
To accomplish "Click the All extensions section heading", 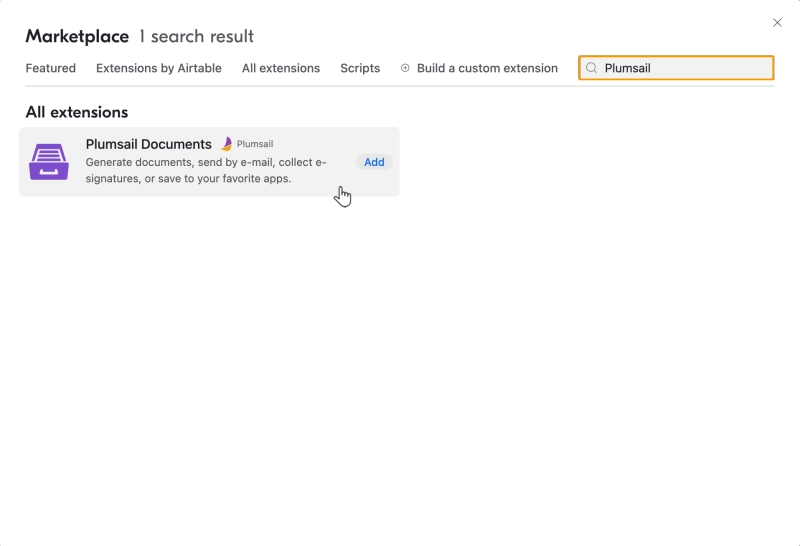I will point(77,112).
